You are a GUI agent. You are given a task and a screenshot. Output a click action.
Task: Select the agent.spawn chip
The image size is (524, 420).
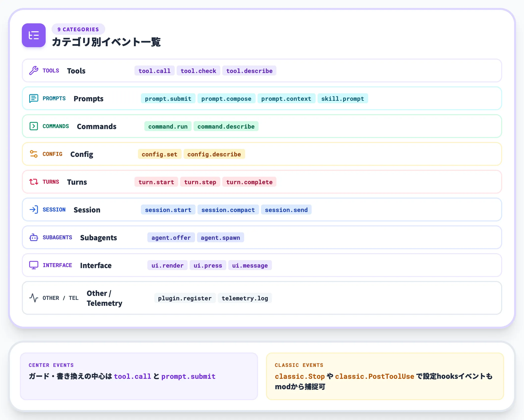pyautogui.click(x=220, y=238)
